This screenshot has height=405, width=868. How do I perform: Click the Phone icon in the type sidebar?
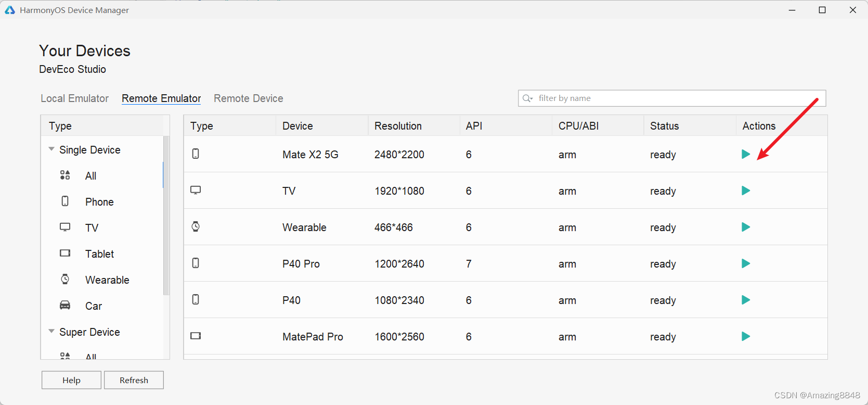(65, 201)
